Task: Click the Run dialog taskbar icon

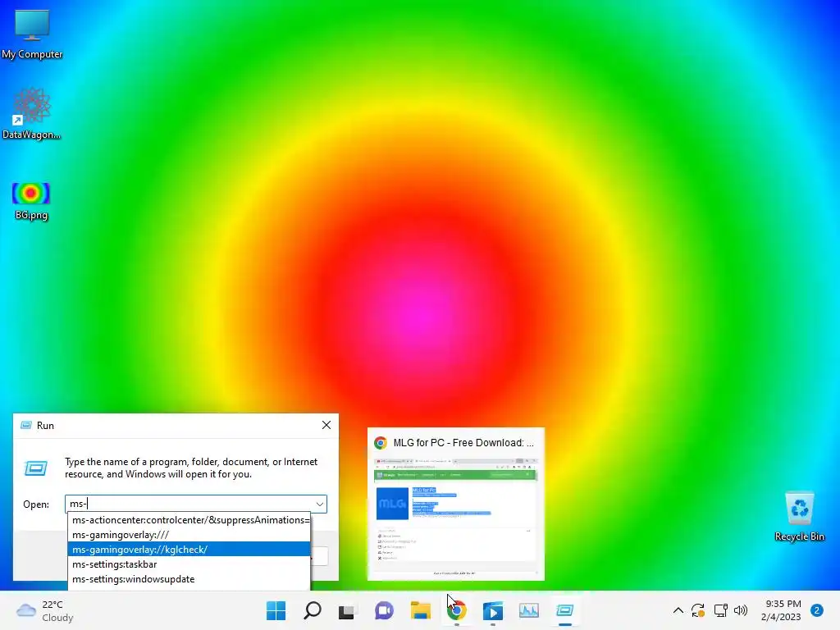Action: (x=564, y=610)
